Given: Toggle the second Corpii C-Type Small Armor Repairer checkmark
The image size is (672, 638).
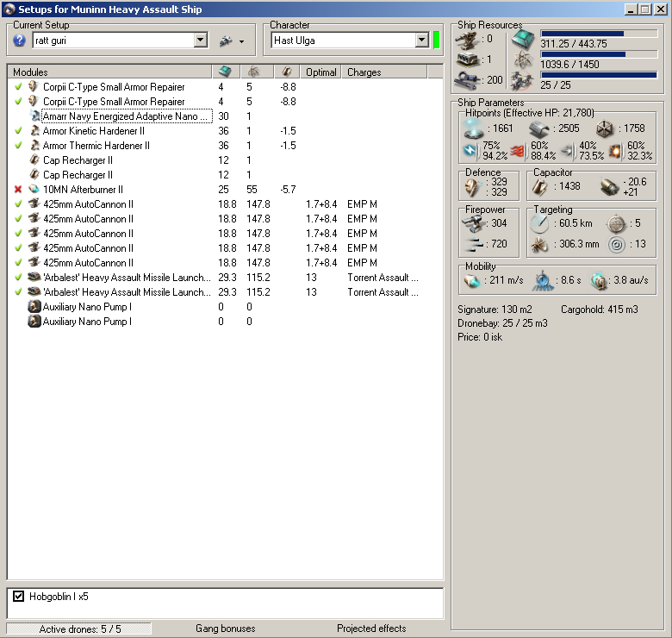Looking at the screenshot, I should pyautogui.click(x=18, y=101).
